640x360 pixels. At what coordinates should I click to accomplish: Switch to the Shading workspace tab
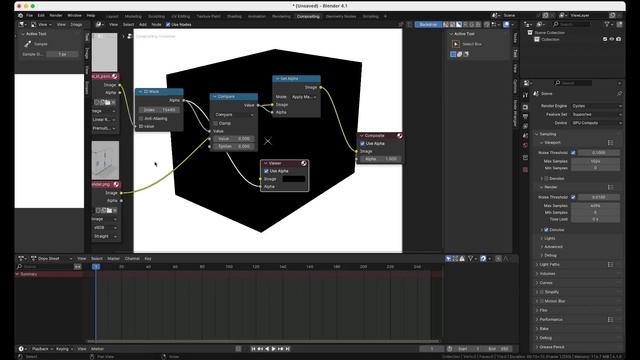pyautogui.click(x=234, y=16)
